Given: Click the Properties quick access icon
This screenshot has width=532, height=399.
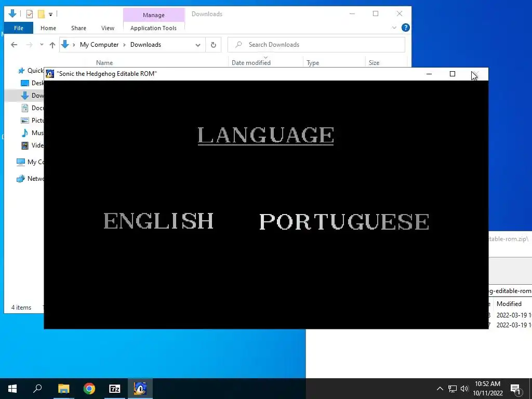Looking at the screenshot, I should click(30, 14).
